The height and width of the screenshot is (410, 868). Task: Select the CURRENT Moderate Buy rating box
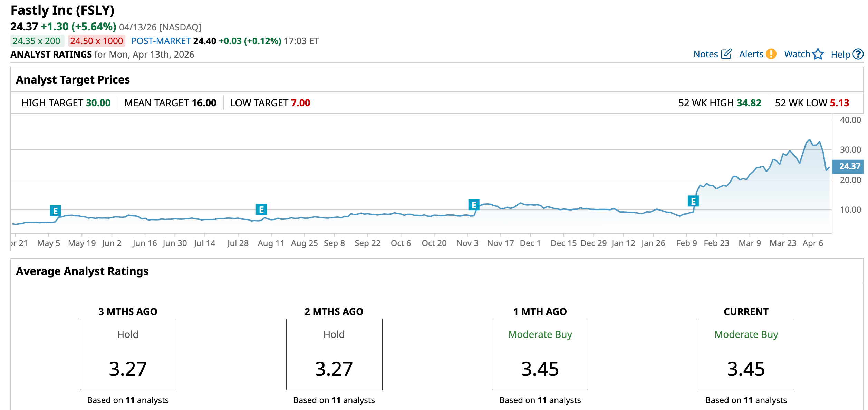[x=746, y=354]
